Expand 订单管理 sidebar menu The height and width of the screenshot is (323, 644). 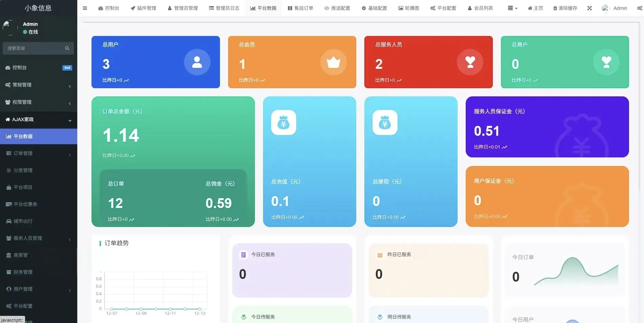coord(39,153)
